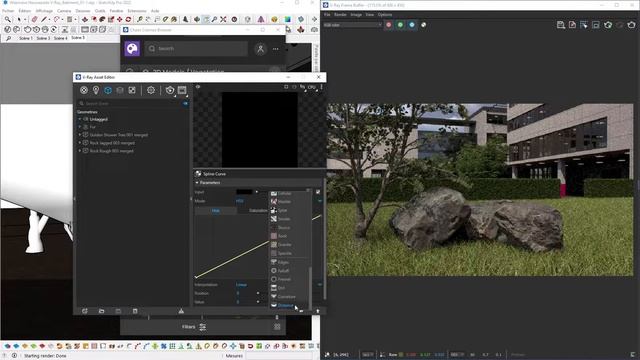The width and height of the screenshot is (640, 360).
Task: Click the save asset icon in Asset Editor footer
Action: (118, 311)
